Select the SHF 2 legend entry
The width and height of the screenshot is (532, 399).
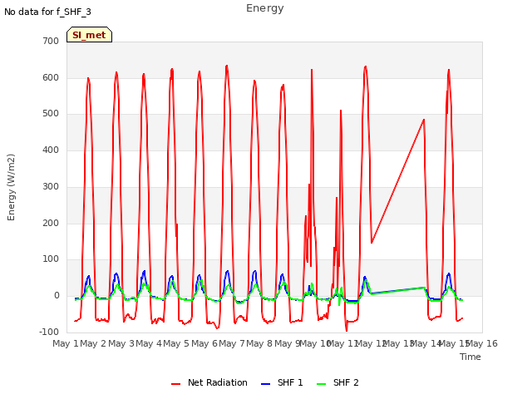[x=337, y=382]
